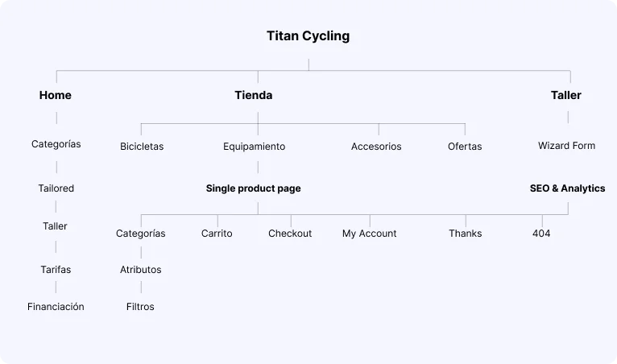Open the Ofertas node
The height and width of the screenshot is (364, 617).
(x=465, y=147)
